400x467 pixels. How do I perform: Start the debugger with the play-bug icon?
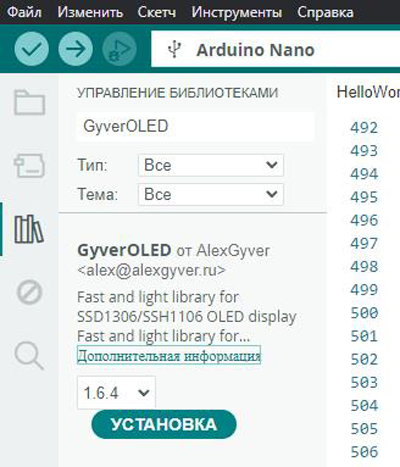[119, 49]
